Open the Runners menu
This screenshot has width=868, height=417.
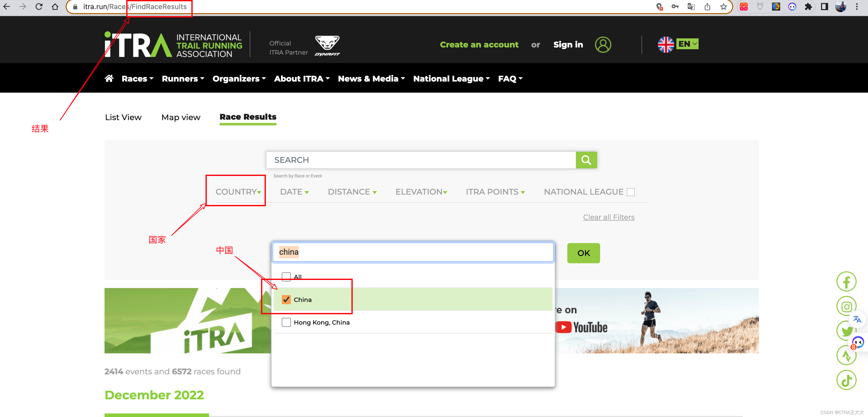[183, 79]
